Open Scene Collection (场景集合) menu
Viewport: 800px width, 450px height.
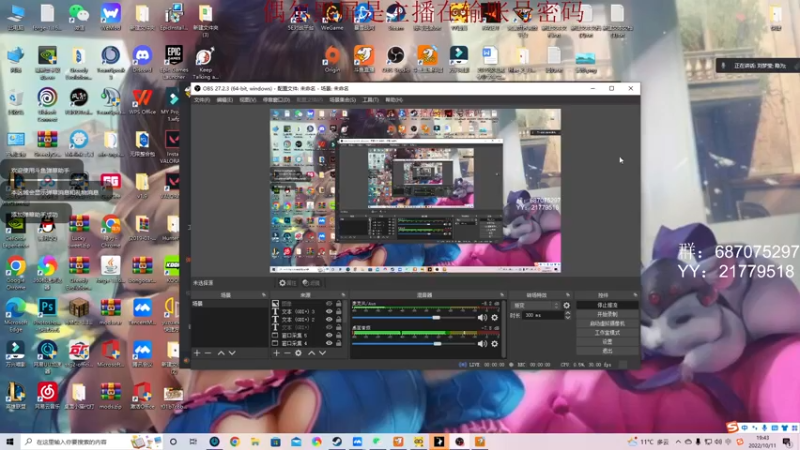[342, 100]
